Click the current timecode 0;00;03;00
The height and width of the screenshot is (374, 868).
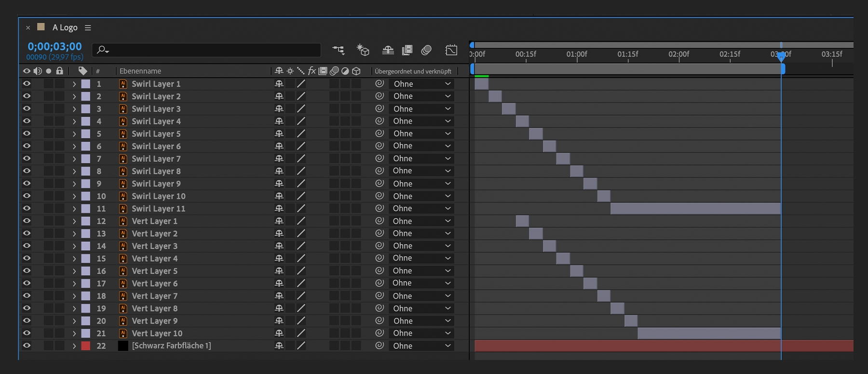click(54, 46)
